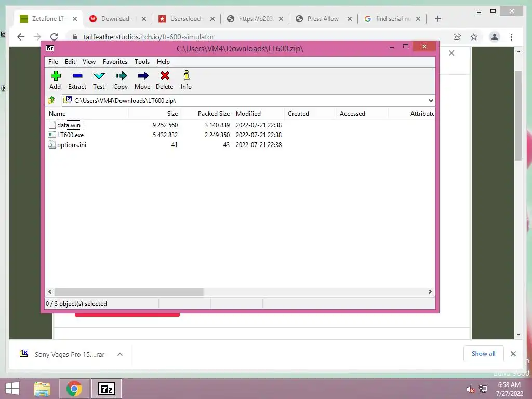Go up one folder level icon
Screen dimensions: 532x399
point(51,100)
